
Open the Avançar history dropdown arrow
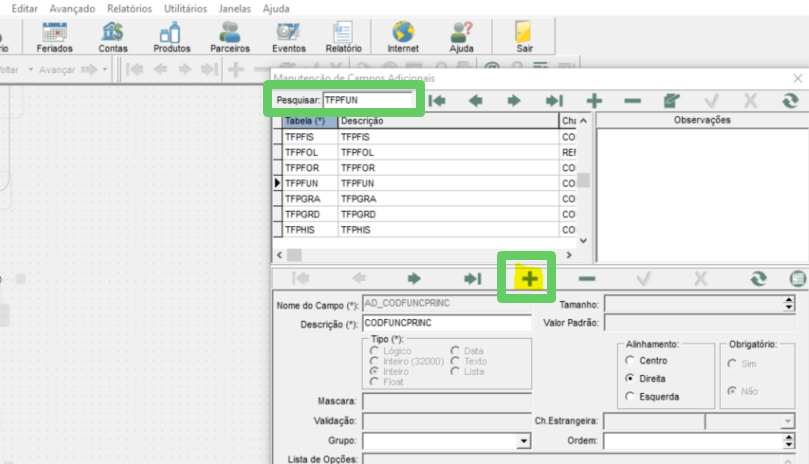coord(105,69)
